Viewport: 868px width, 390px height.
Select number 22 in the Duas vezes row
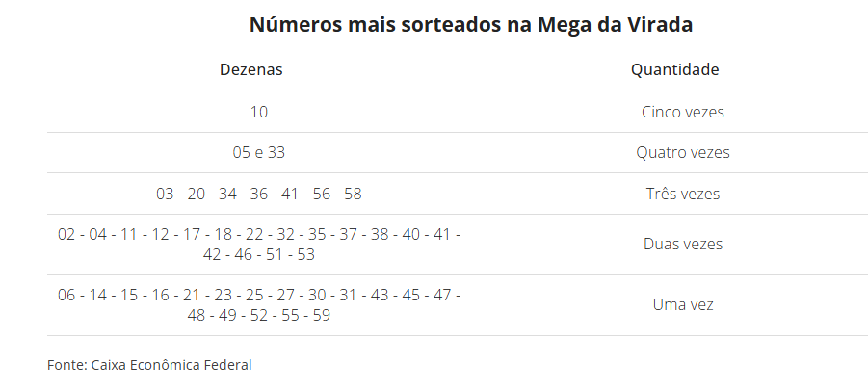(x=254, y=235)
